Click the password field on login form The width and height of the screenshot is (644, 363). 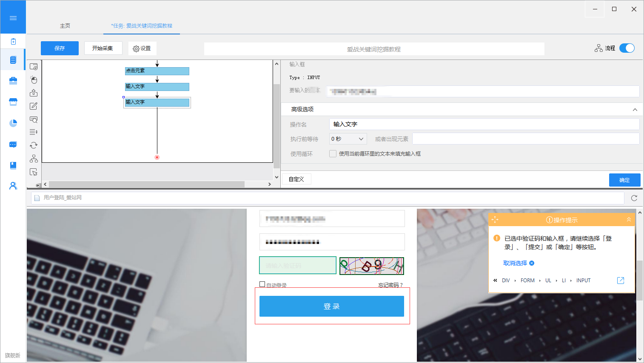tap(332, 242)
